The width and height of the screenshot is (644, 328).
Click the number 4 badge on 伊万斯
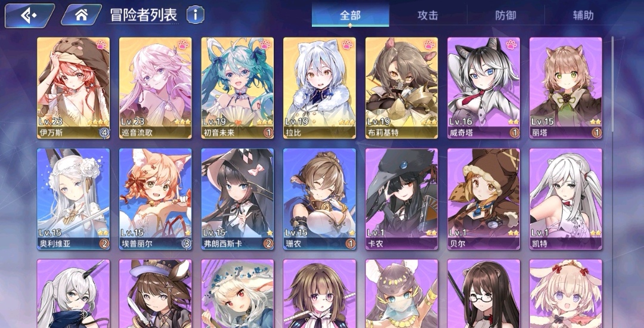(104, 132)
